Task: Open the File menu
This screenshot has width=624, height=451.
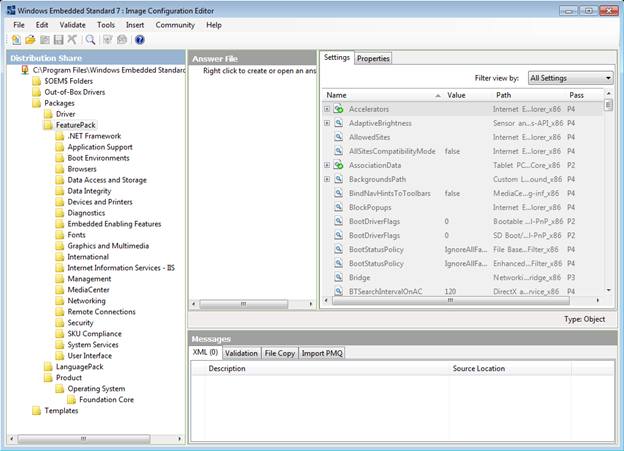Action: pos(19,25)
